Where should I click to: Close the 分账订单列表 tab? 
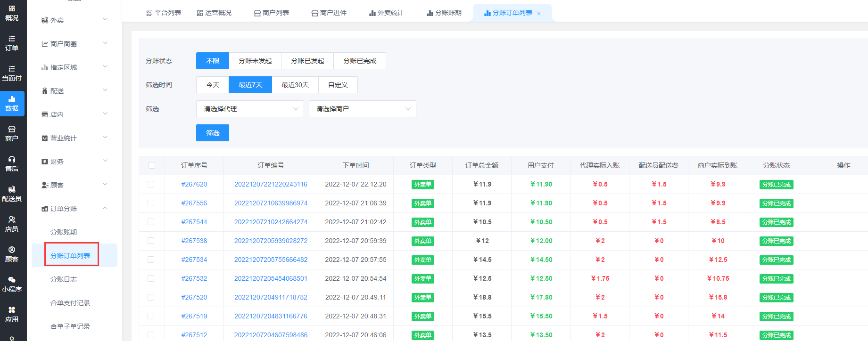coord(539,14)
